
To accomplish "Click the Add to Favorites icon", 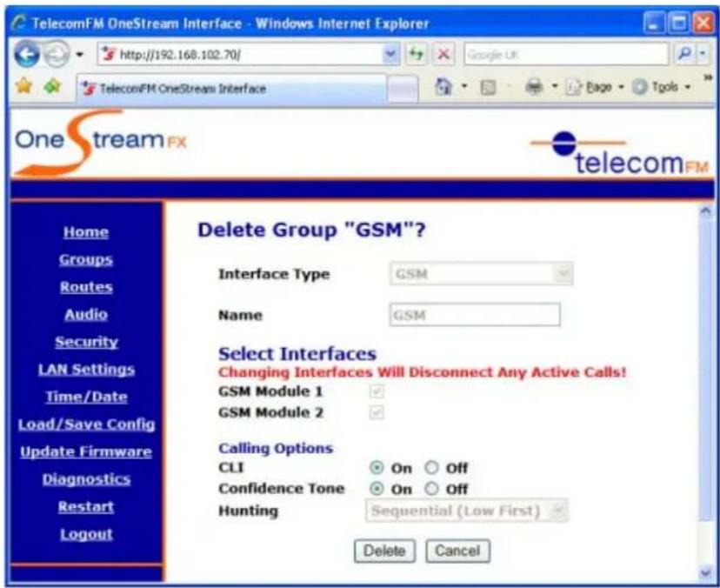I will click(53, 85).
